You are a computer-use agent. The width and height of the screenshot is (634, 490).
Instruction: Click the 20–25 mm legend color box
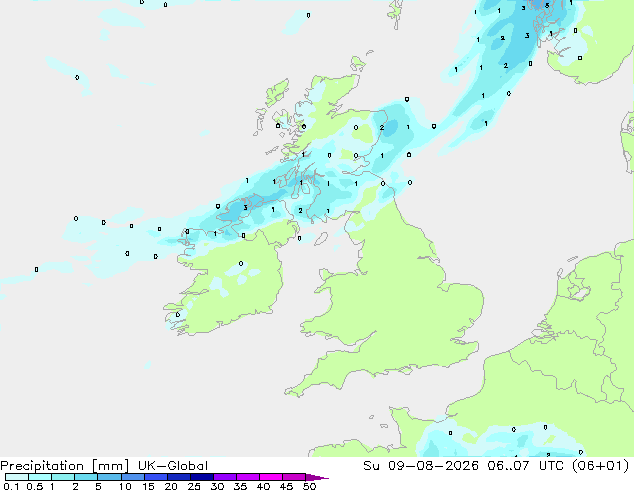[178, 477]
